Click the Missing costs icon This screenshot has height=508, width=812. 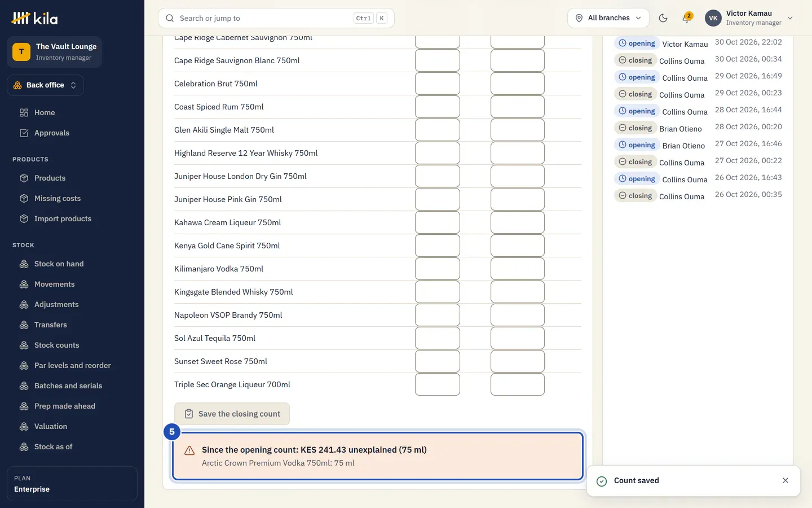(x=24, y=198)
